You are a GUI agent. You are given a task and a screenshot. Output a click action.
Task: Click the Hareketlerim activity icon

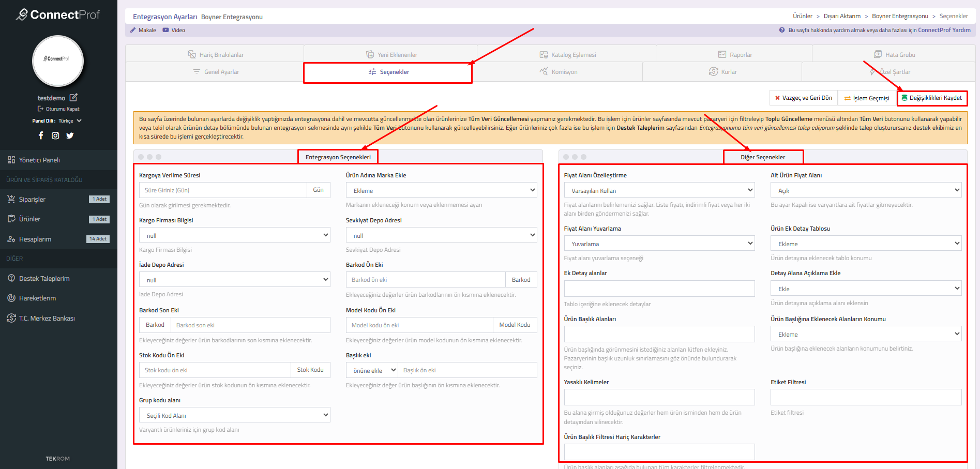[11, 298]
